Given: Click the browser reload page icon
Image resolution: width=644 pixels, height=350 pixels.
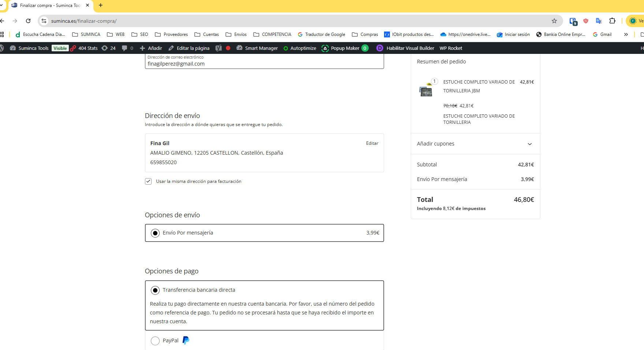Looking at the screenshot, I should [x=28, y=21].
